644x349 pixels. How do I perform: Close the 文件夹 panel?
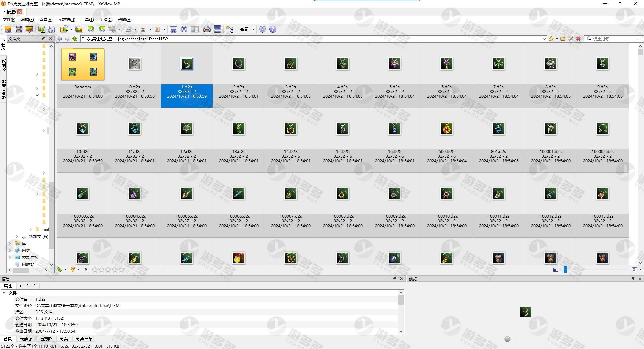pos(51,39)
